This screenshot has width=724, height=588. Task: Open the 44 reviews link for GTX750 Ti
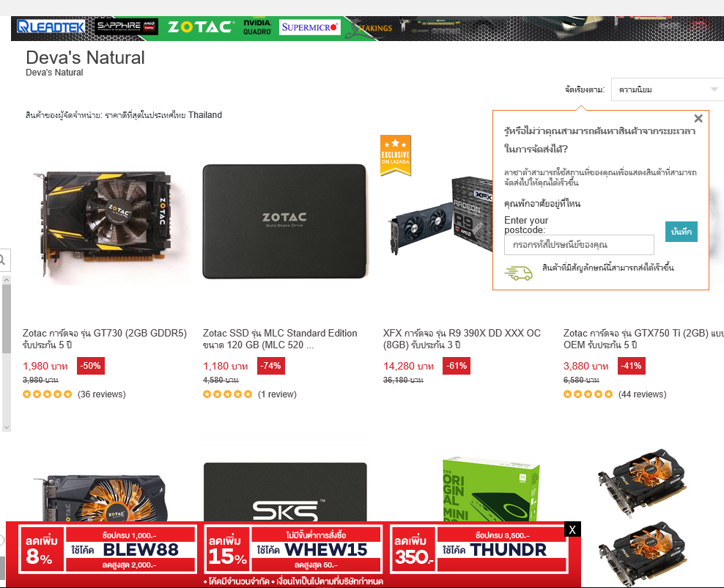(x=642, y=394)
